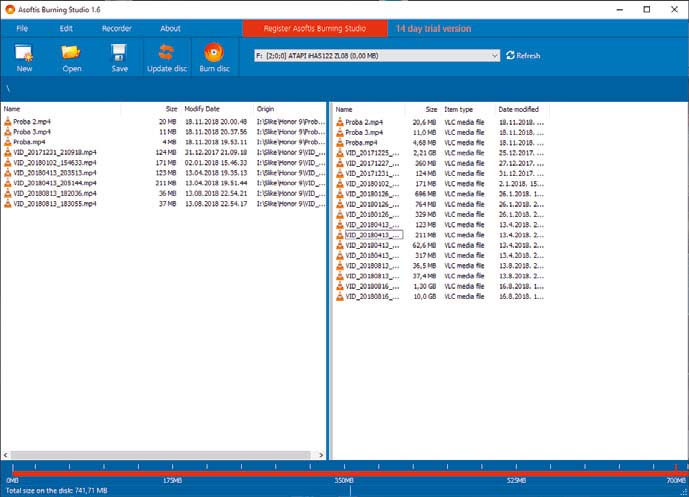Screen dimensions: 689x497
Task: Create a new project with New icon
Action: [24, 53]
